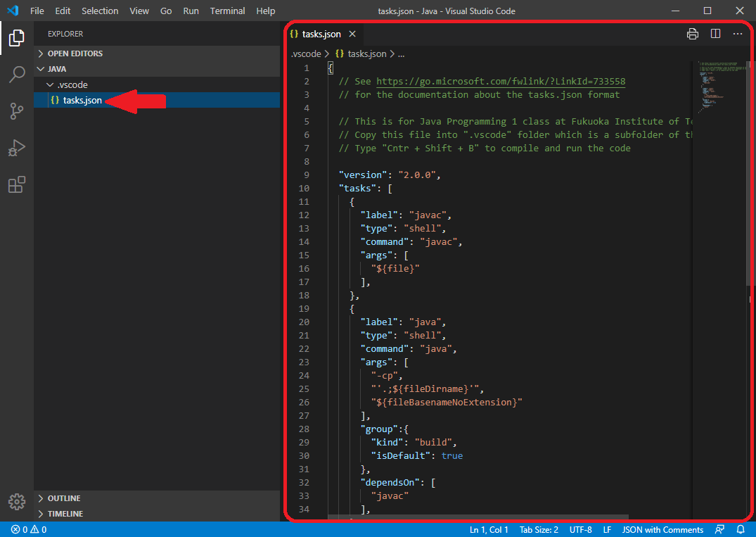Open the Explorer view in activity bar
The width and height of the screenshot is (756, 537).
pyautogui.click(x=16, y=38)
